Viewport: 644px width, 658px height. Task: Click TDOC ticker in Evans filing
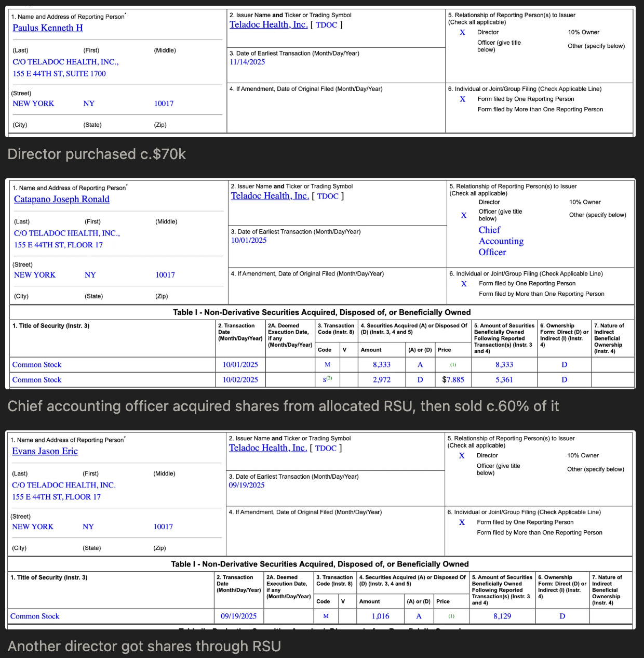(326, 449)
